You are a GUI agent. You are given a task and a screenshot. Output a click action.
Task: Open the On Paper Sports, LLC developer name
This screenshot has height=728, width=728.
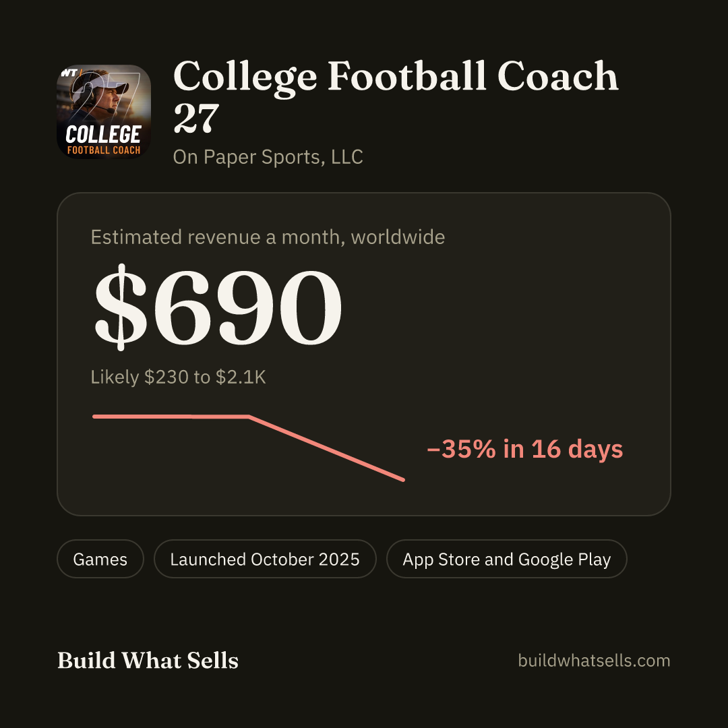point(268,157)
